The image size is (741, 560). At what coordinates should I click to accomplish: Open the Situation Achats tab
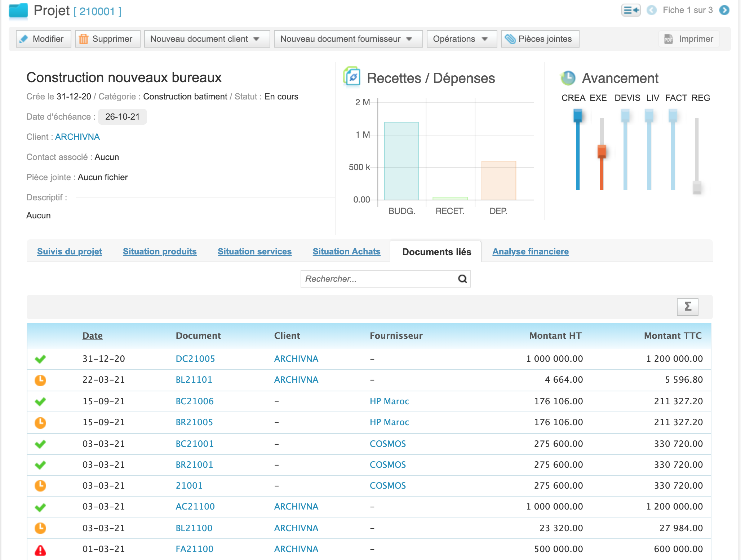[x=346, y=252]
